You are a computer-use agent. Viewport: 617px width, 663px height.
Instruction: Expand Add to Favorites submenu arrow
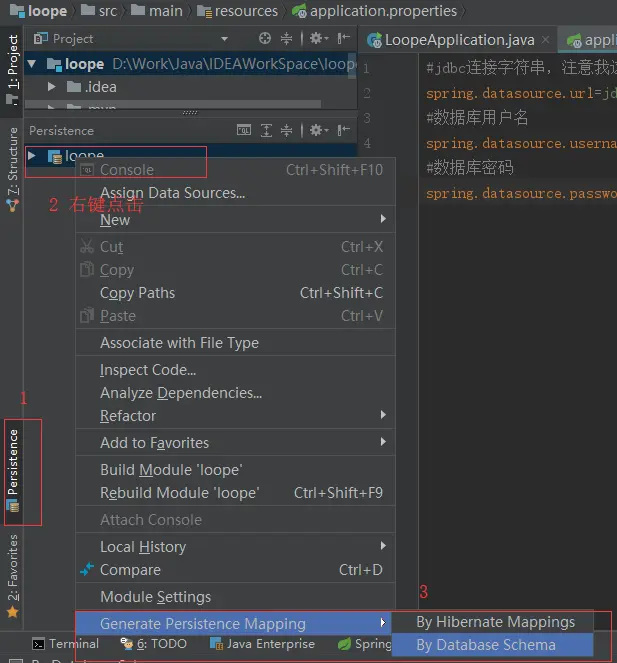[x=383, y=442]
